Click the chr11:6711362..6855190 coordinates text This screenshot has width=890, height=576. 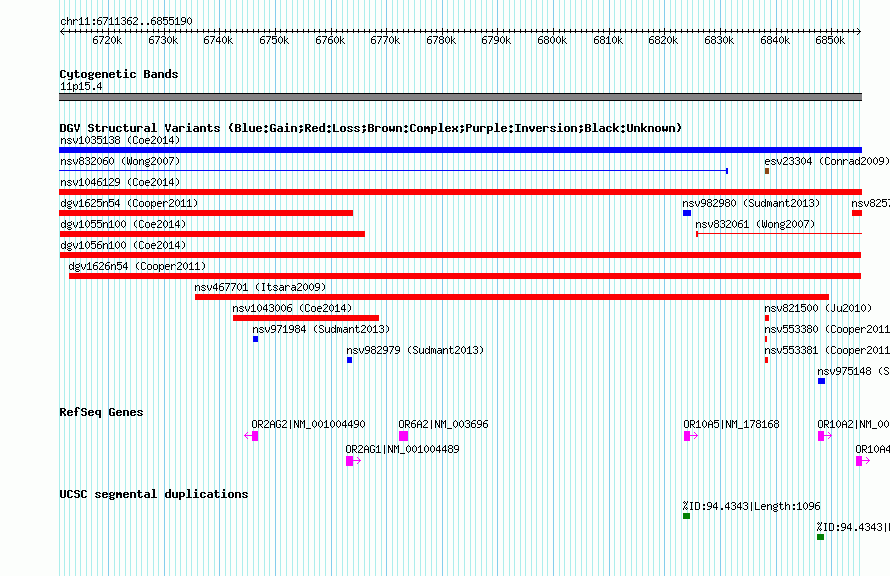point(126,21)
